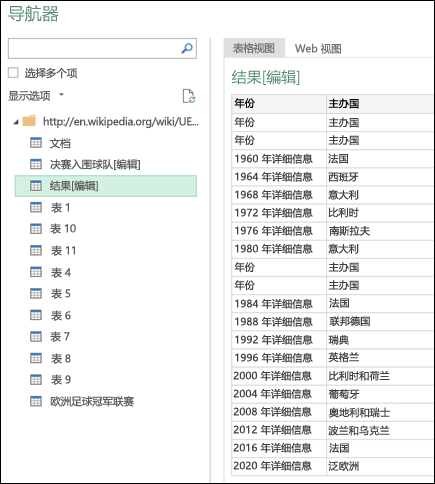Select the 结果[编辑] tree item

pyautogui.click(x=106, y=186)
